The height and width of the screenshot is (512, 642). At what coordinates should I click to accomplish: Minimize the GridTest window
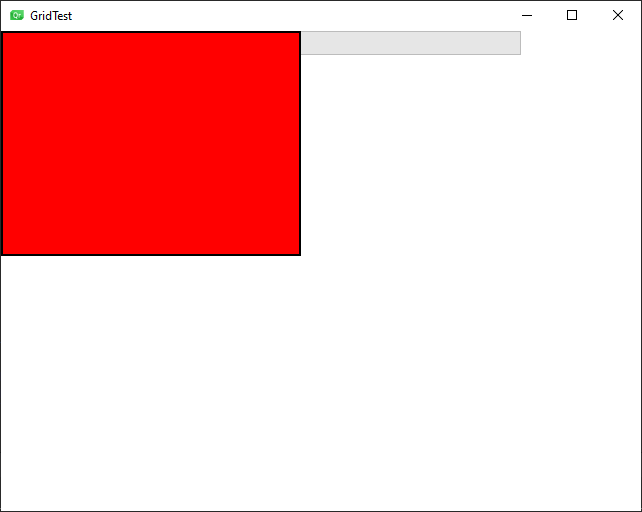point(527,16)
